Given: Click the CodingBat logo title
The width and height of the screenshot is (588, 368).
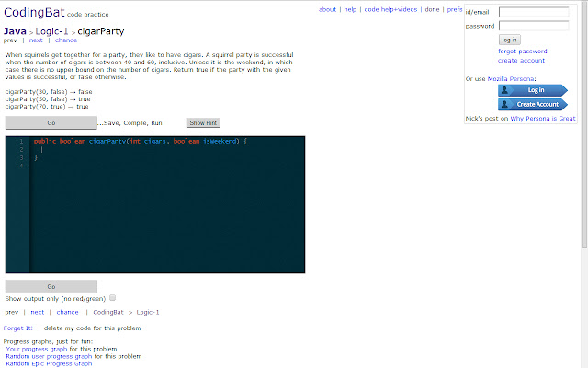Looking at the screenshot, I should point(34,12).
